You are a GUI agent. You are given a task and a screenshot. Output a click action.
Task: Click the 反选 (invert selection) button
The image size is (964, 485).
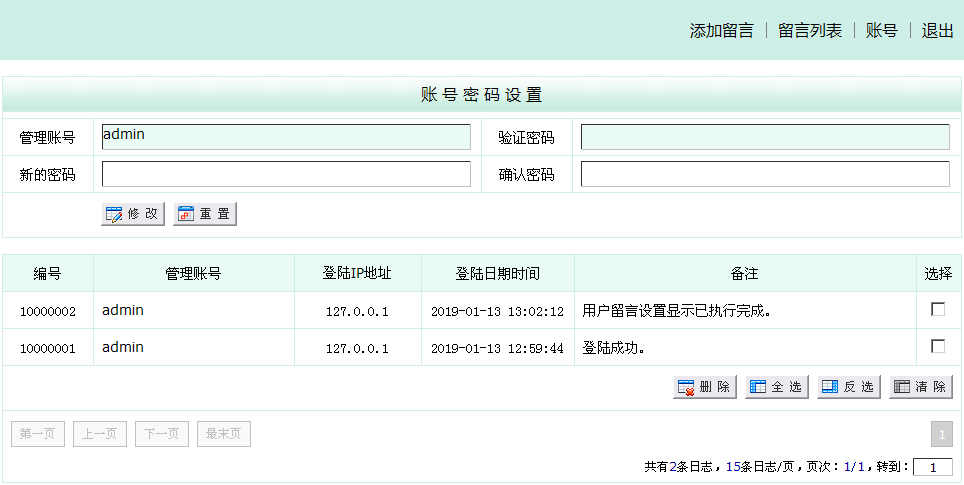[x=848, y=387]
